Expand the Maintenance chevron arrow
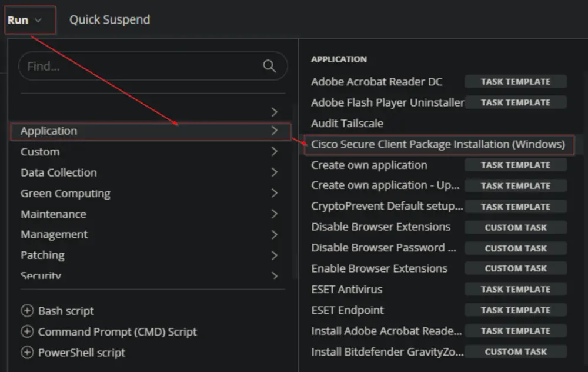 pyautogui.click(x=275, y=214)
